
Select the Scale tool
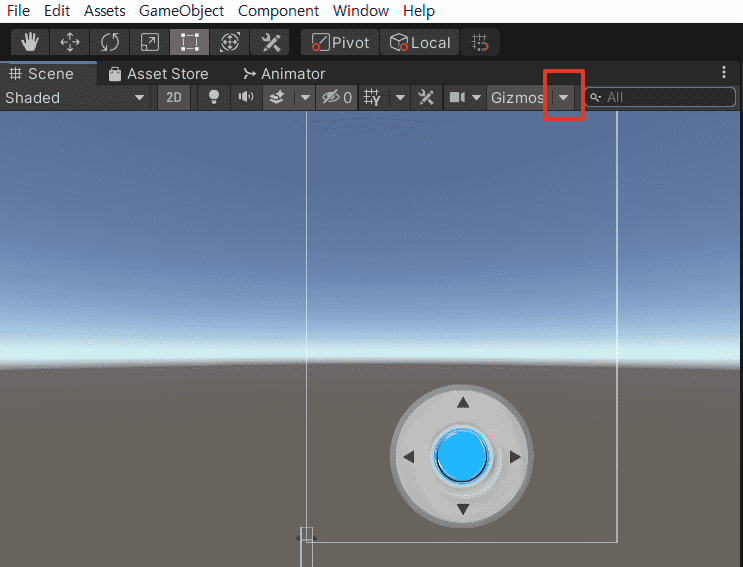click(149, 43)
